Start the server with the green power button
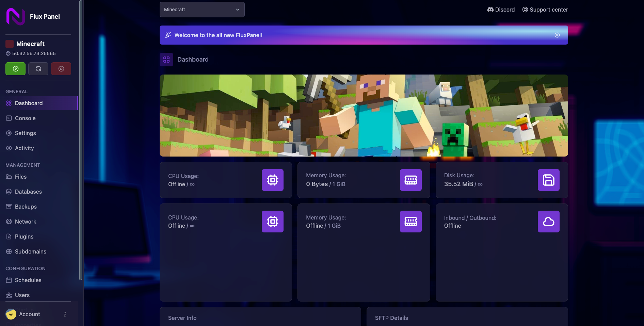Image resolution: width=644 pixels, height=326 pixels. tap(15, 69)
